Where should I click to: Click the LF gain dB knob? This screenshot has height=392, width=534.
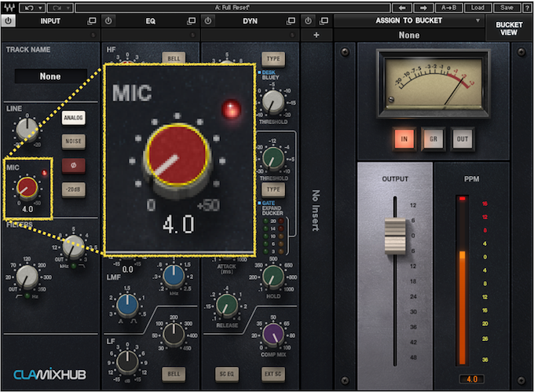(x=127, y=362)
